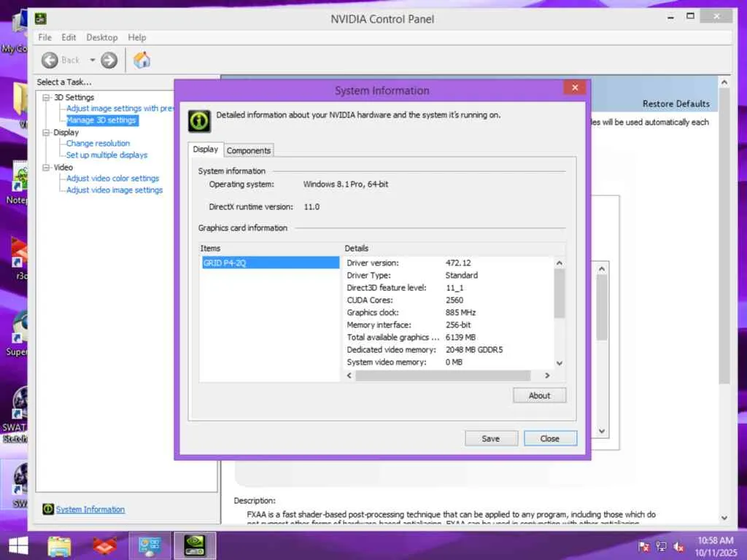Click the Graphics clock 885 MHz row
Viewport: 747px width, 560px height.
449,312
